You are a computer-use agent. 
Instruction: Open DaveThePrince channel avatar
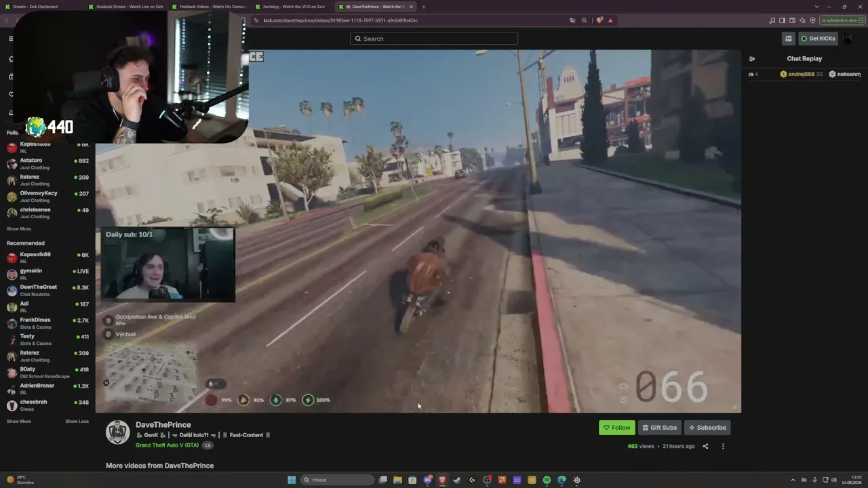point(117,432)
